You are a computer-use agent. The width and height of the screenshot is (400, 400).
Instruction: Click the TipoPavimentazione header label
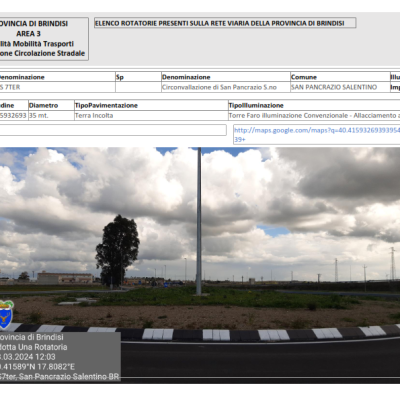click(x=106, y=105)
